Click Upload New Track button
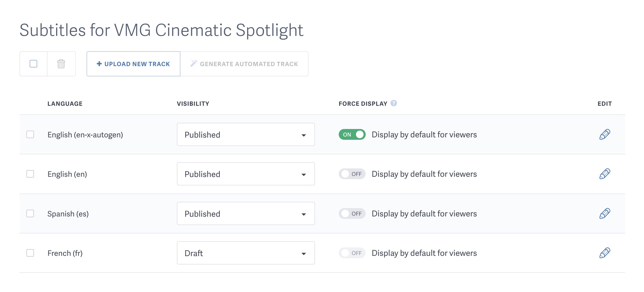 coord(133,64)
